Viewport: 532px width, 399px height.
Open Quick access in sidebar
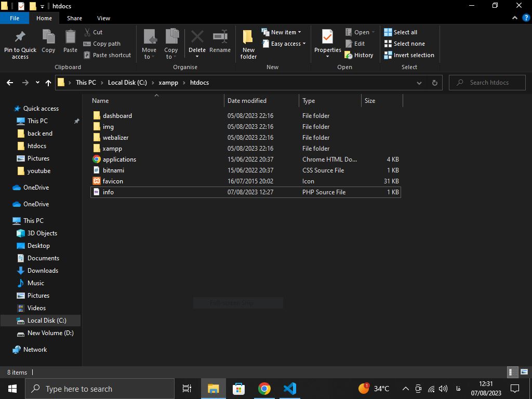[x=41, y=109]
